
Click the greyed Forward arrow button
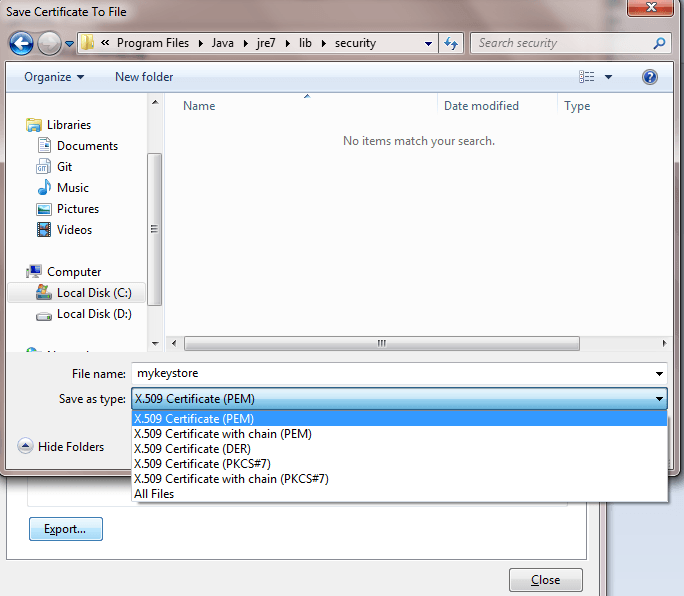[49, 43]
